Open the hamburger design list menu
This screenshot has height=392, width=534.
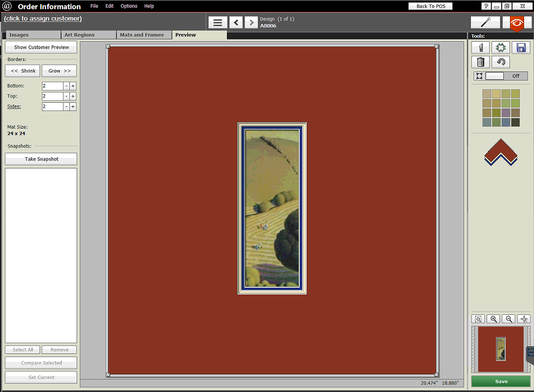click(x=217, y=23)
